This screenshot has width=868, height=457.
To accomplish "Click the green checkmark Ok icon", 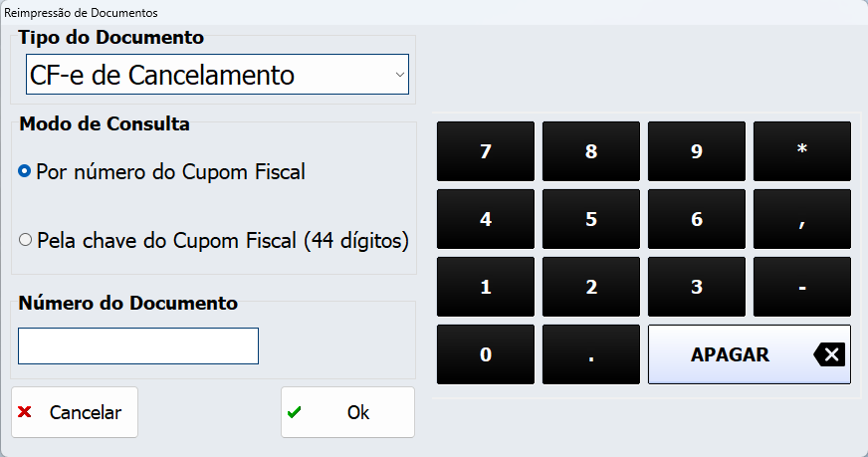I will tap(295, 412).
